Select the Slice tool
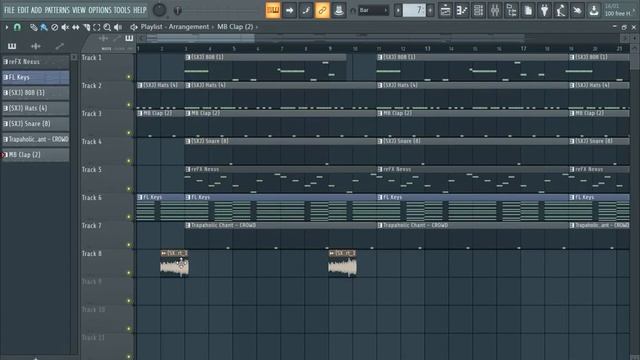The width and height of the screenshot is (640, 360). pos(86,27)
